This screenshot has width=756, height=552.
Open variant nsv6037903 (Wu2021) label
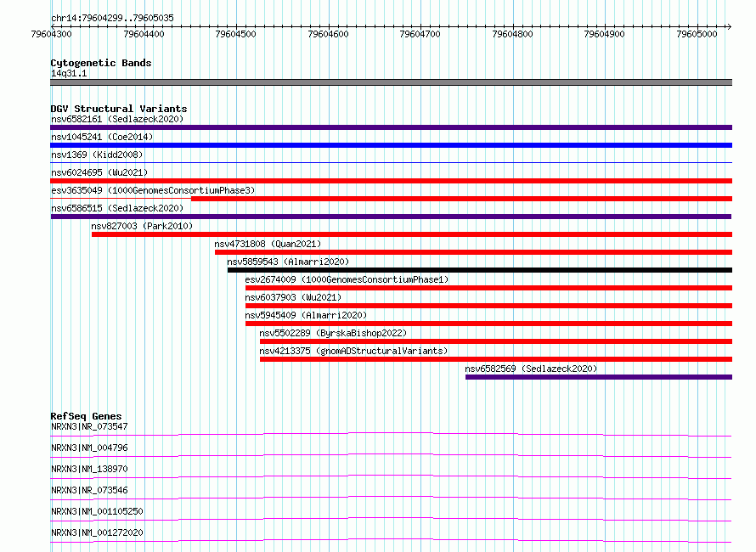pyautogui.click(x=293, y=297)
